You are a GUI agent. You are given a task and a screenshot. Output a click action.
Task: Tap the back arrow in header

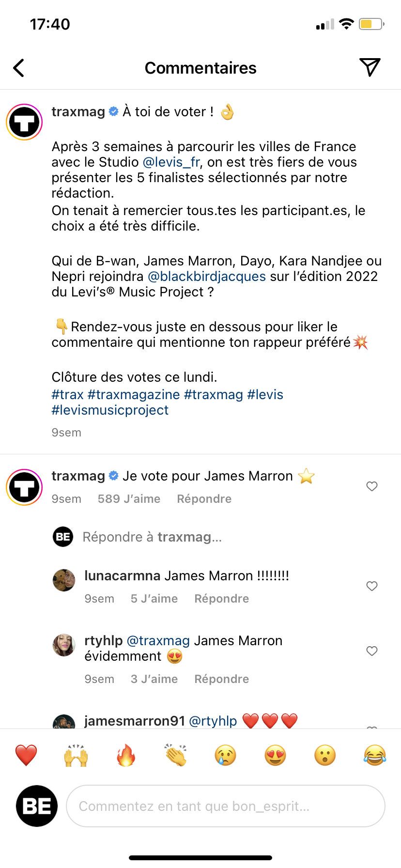(x=19, y=68)
